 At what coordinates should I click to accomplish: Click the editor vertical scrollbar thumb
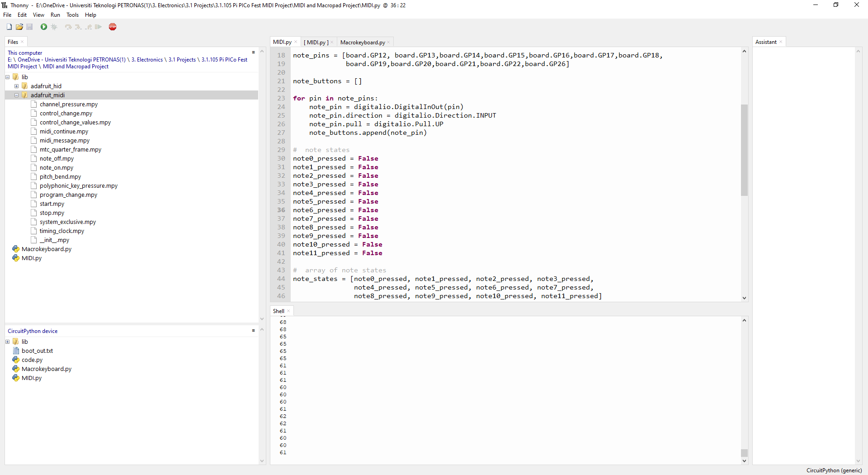click(744, 150)
